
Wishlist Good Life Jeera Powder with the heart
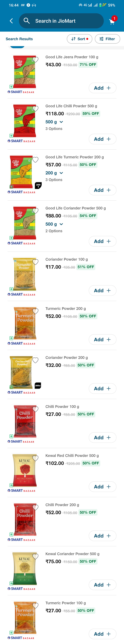(36, 60)
